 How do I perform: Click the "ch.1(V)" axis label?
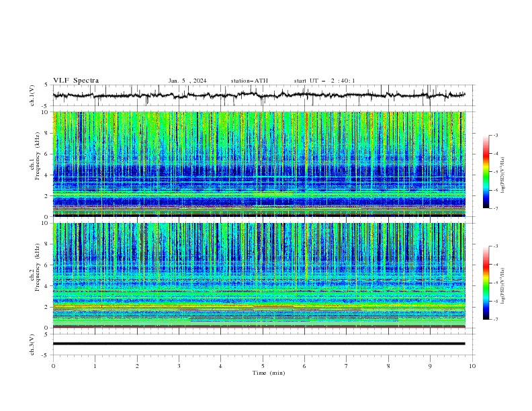click(32, 95)
